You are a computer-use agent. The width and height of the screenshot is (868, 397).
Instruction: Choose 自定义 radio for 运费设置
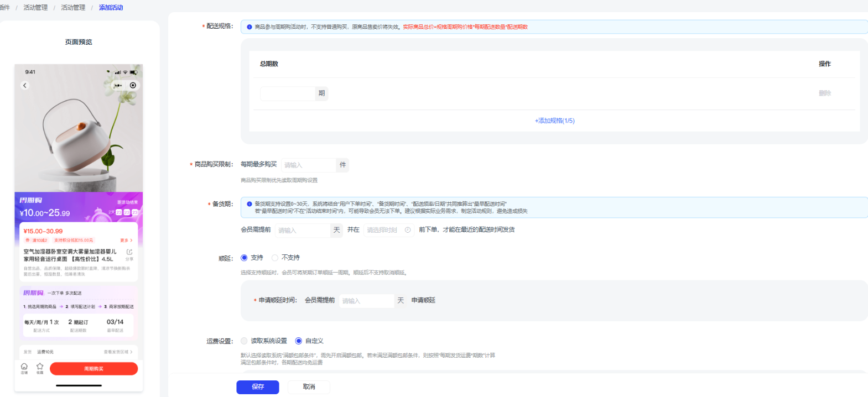coord(299,341)
